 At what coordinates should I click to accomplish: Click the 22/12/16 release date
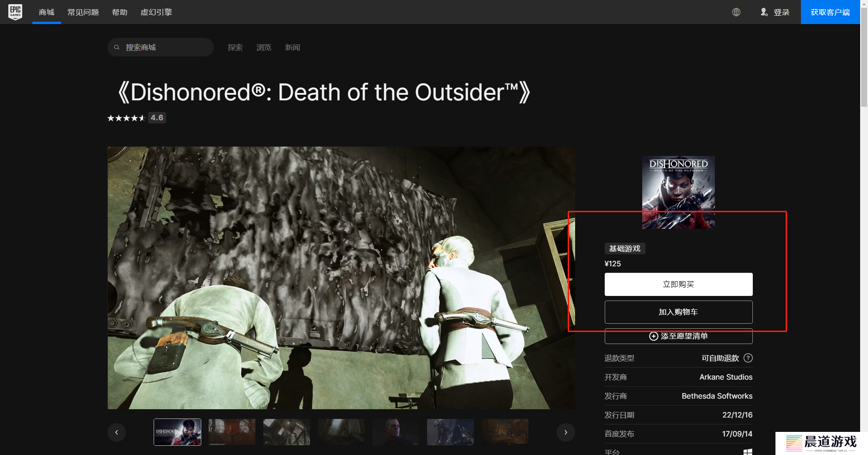(x=737, y=415)
